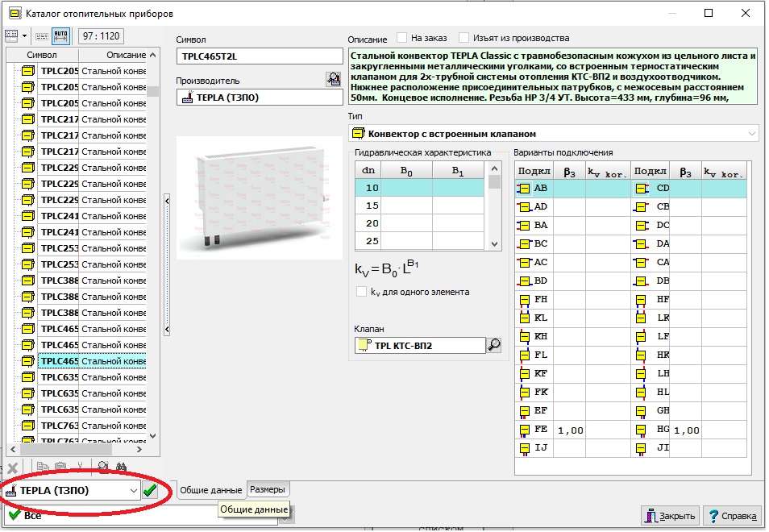Screen dimensions: 769x532
Task: Click the list's horizontal scroll left arrow
Action: (13, 449)
